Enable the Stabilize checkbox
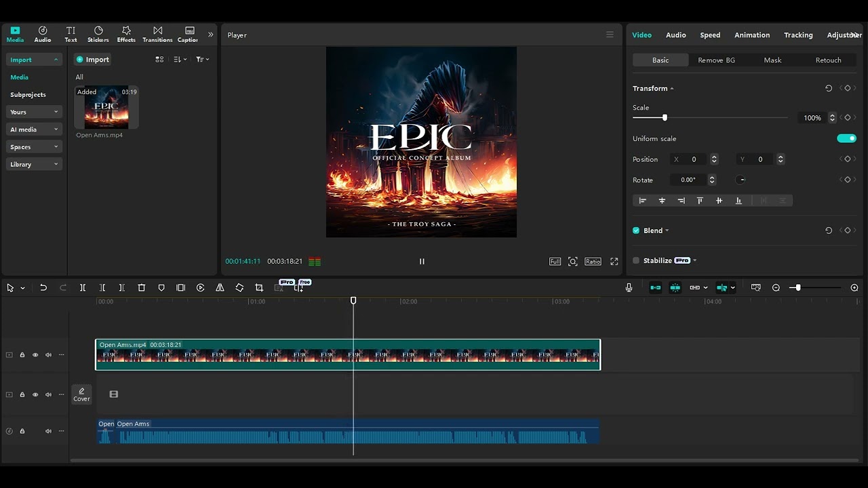Viewport: 868px width, 488px height. 636,260
